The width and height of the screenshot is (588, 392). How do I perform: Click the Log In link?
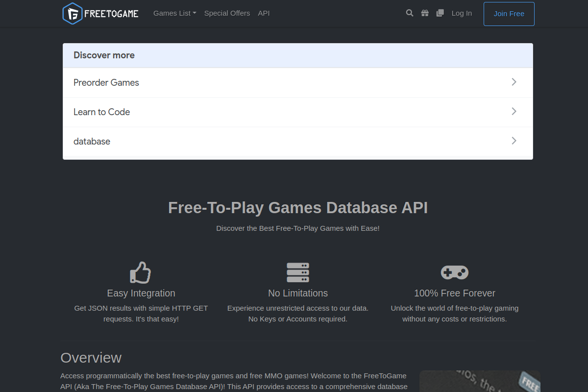(x=462, y=13)
